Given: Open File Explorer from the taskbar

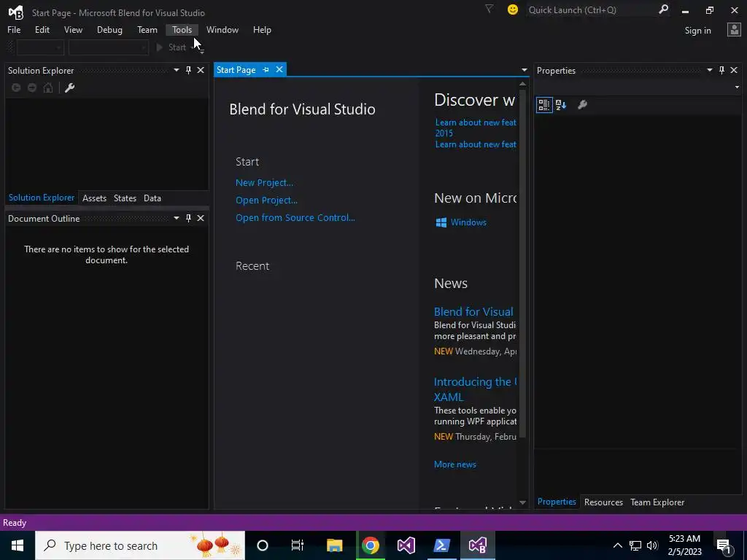Looking at the screenshot, I should (334, 545).
